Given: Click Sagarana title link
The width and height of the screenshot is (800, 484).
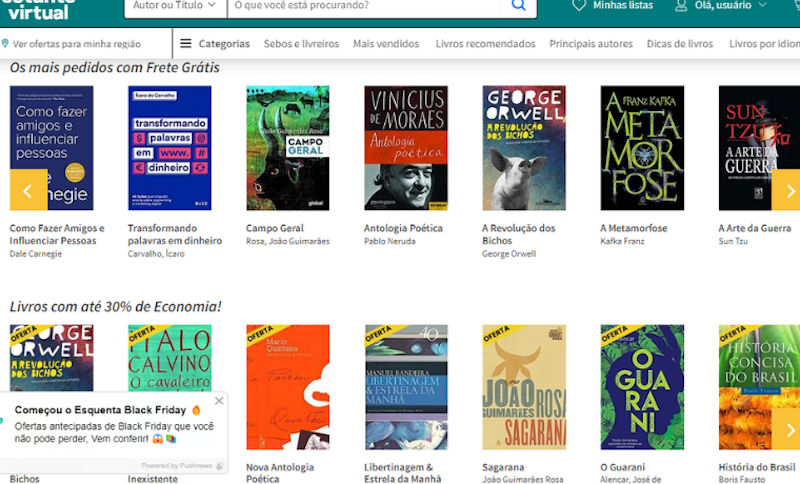Looking at the screenshot, I should (x=503, y=467).
